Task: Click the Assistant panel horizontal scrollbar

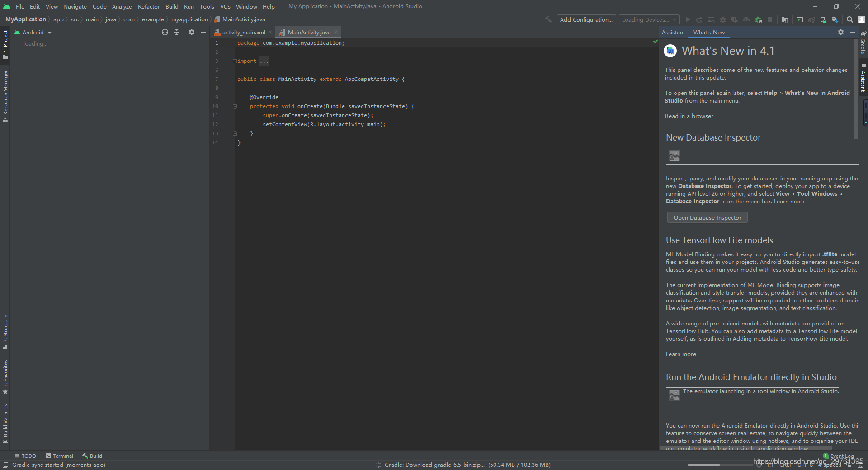Action: pos(745,448)
